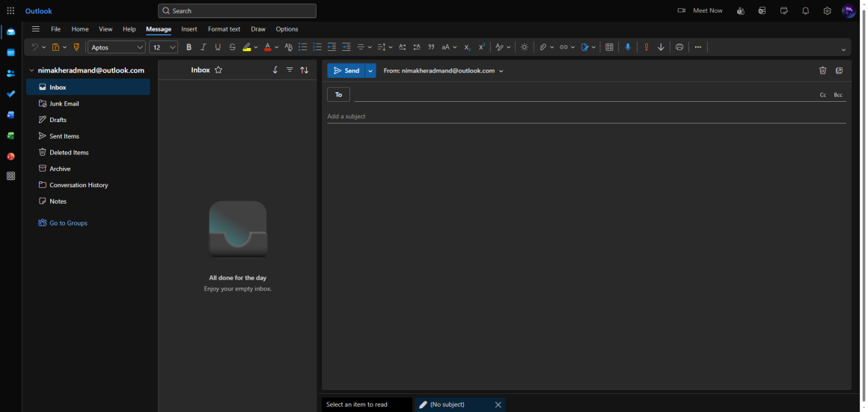Click the Print icon in the toolbar
The height and width of the screenshot is (412, 868).
pos(679,47)
